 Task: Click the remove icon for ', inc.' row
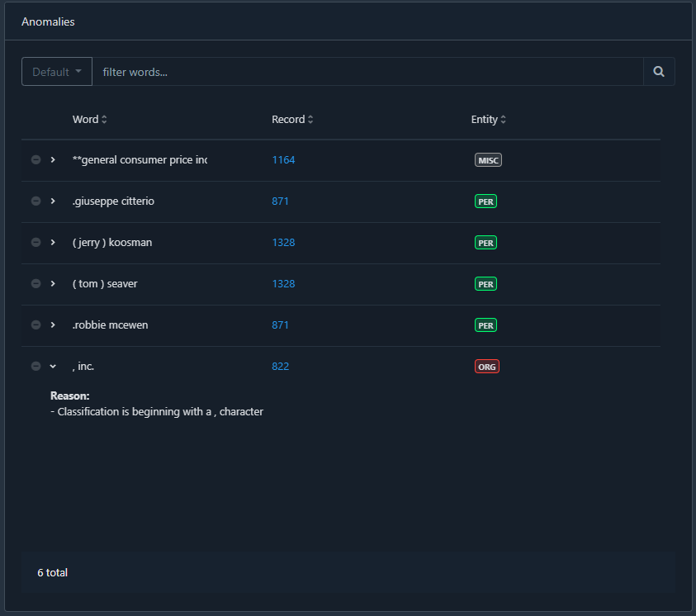[36, 367]
